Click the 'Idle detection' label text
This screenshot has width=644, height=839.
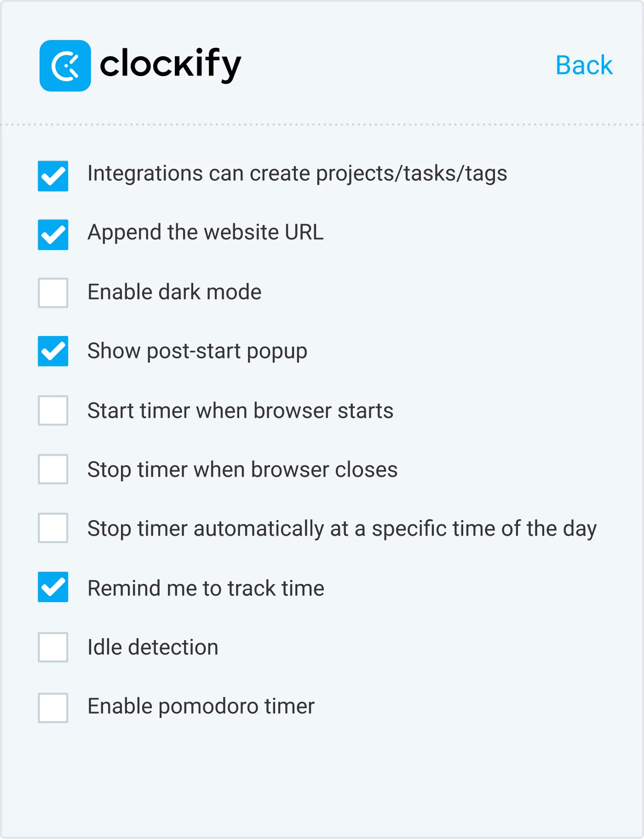pos(152,648)
